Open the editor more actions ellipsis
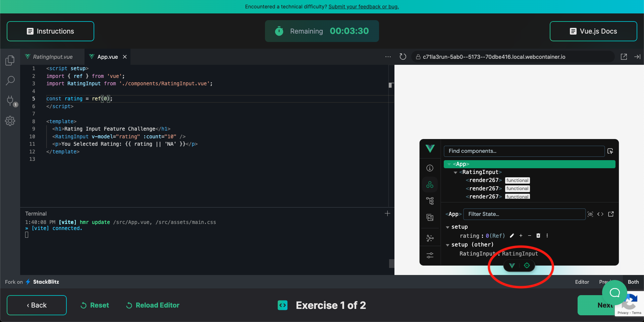 point(388,57)
